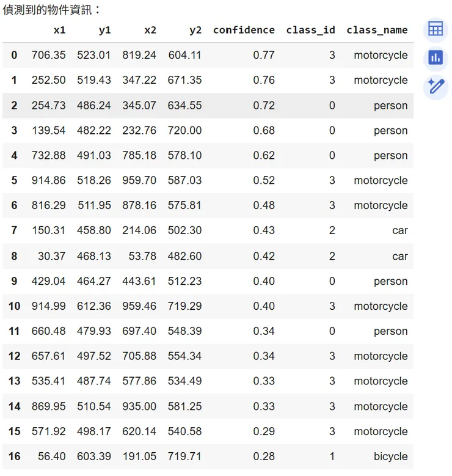This screenshot has width=452, height=476.
Task: Select the y1 value 612.36
Action: (94, 306)
